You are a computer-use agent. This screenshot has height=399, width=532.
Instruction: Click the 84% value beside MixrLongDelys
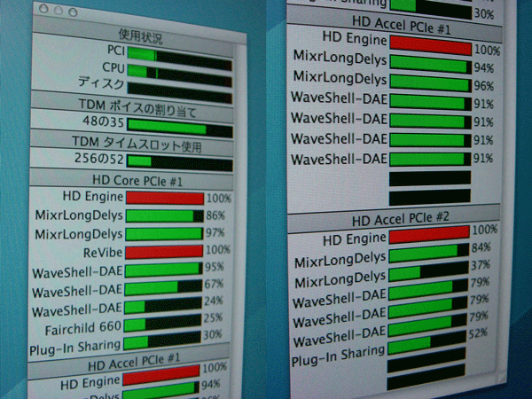coord(481,247)
